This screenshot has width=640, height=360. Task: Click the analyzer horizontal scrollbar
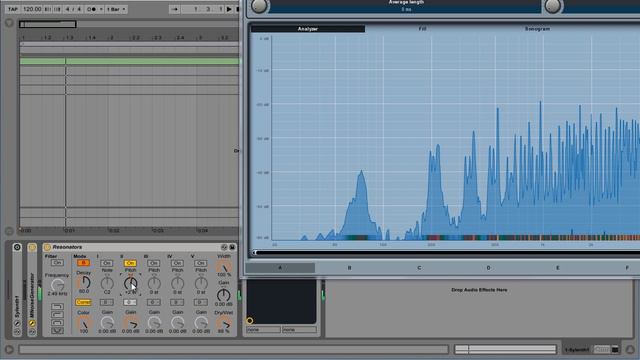click(x=446, y=253)
